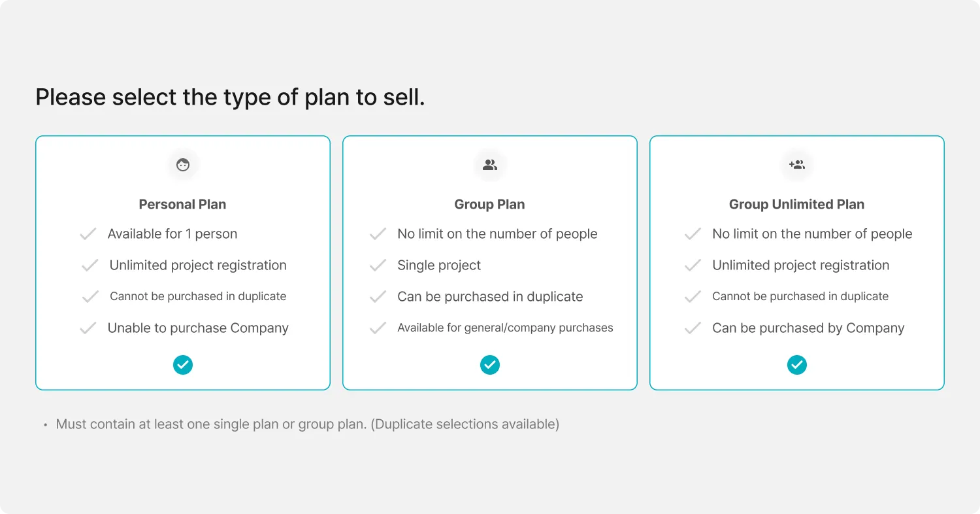Toggle the Group Plan teal selection check
Image resolution: width=980 pixels, height=514 pixels.
click(x=490, y=365)
